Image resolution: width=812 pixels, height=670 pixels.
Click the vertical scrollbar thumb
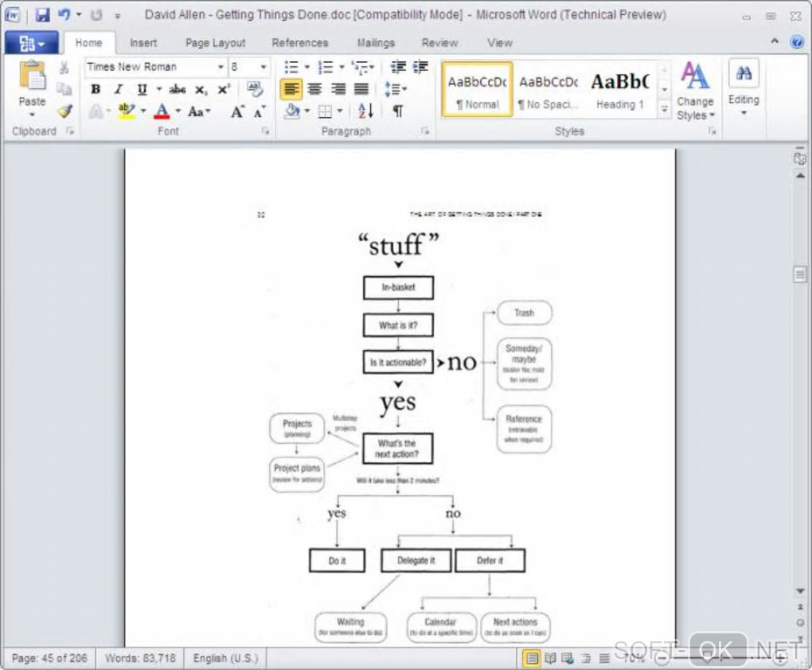[x=800, y=274]
